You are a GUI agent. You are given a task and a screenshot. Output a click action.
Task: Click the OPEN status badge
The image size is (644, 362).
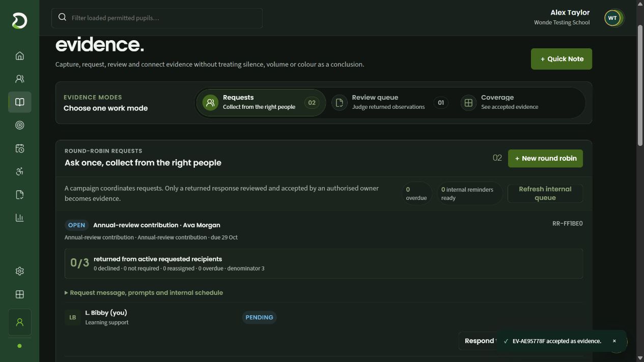click(x=76, y=225)
